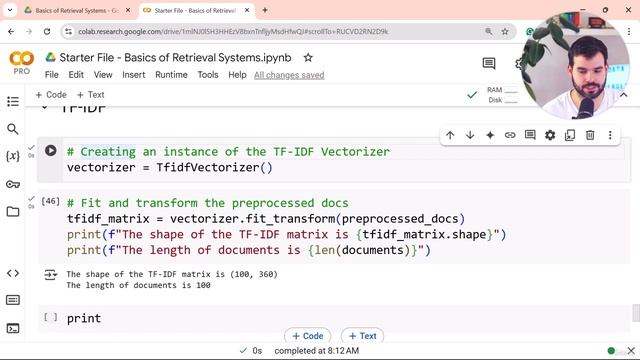Open the command palette panel
This screenshot has width=640, height=360.
click(x=13, y=300)
